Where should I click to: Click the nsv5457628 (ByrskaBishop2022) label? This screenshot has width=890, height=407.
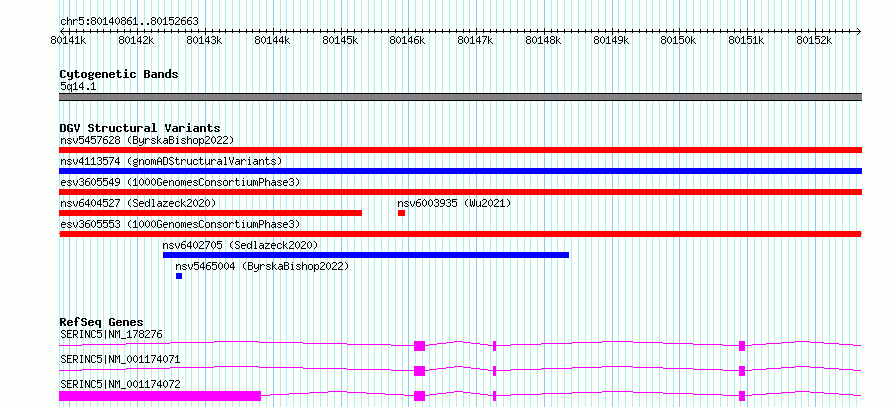click(147, 140)
